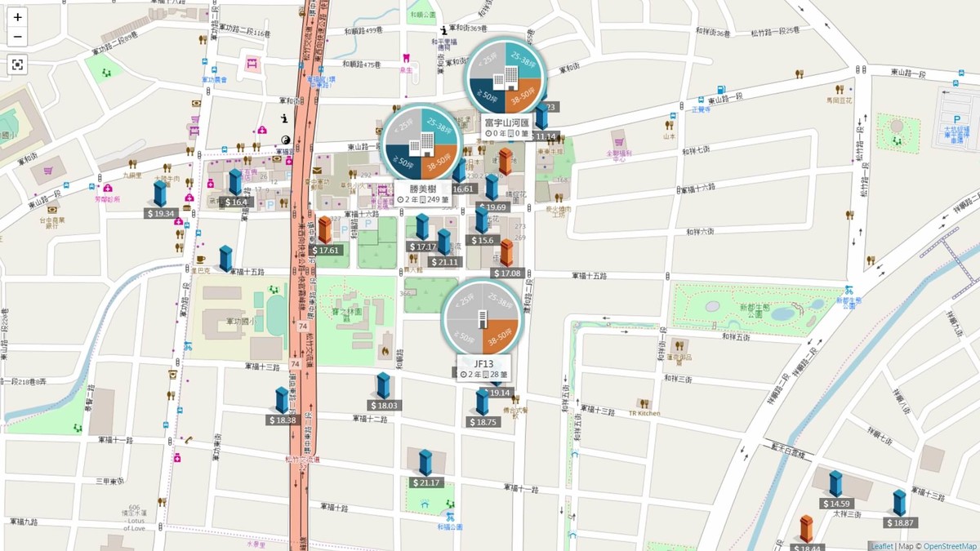Image resolution: width=980 pixels, height=551 pixels.
Task: Select the building marker priced $19.34
Action: [x=160, y=199]
